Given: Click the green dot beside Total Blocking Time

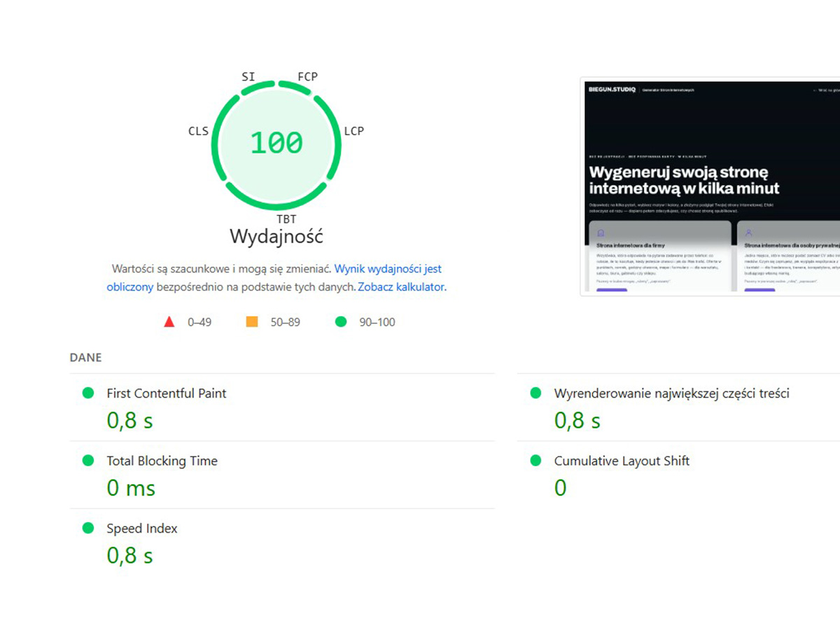Looking at the screenshot, I should coord(88,461).
